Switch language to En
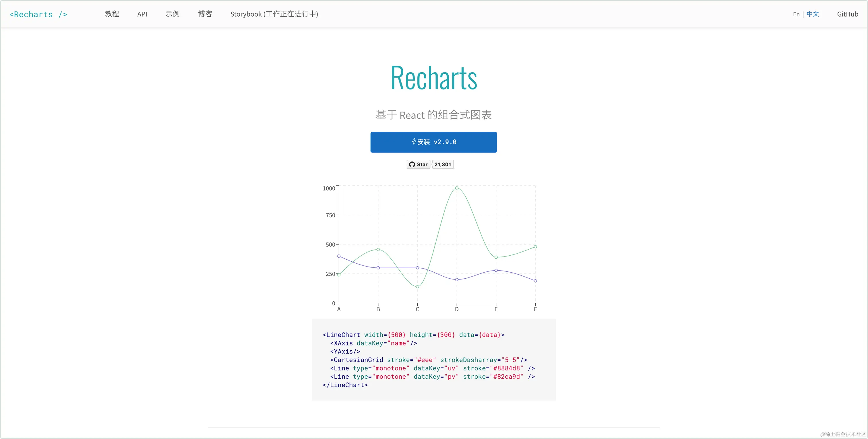The width and height of the screenshot is (868, 439). 796,14
